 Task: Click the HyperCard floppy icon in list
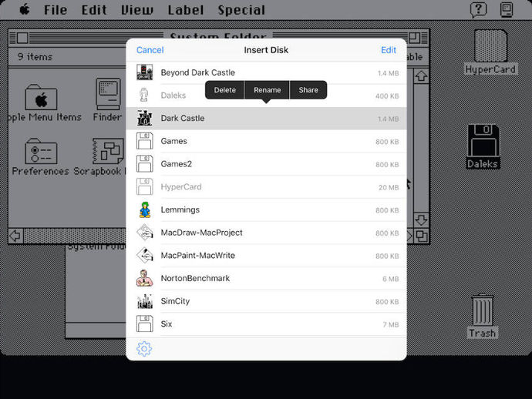pyautogui.click(x=144, y=186)
